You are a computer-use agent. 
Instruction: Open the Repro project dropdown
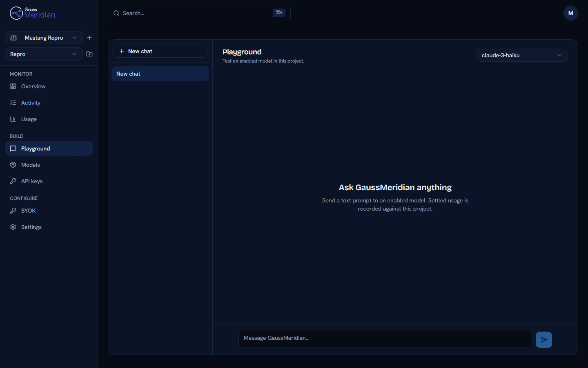pos(44,54)
